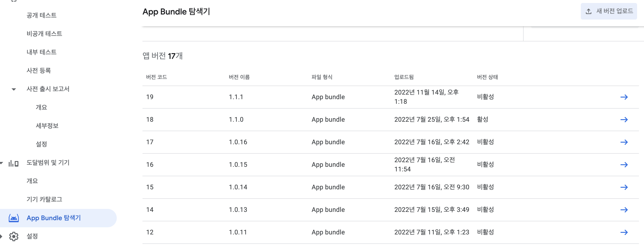Click the 앱 버전 17개 heading
Image resolution: width=644 pixels, height=248 pixels.
click(162, 56)
